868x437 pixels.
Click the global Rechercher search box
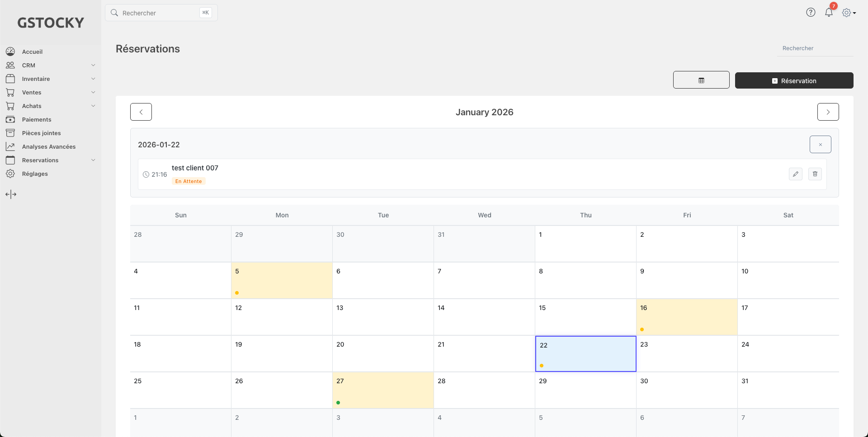pyautogui.click(x=160, y=13)
